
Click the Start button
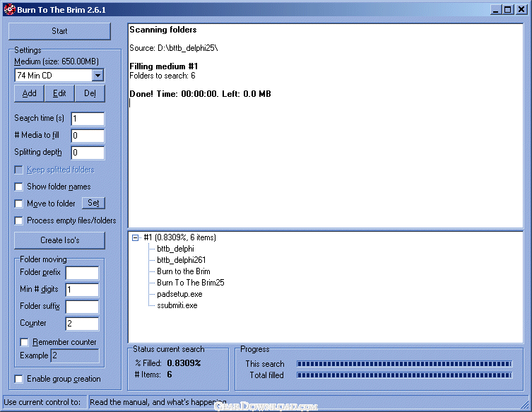pos(59,31)
